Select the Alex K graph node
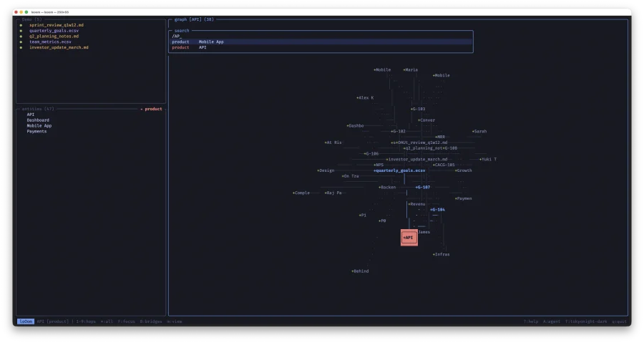 point(365,97)
